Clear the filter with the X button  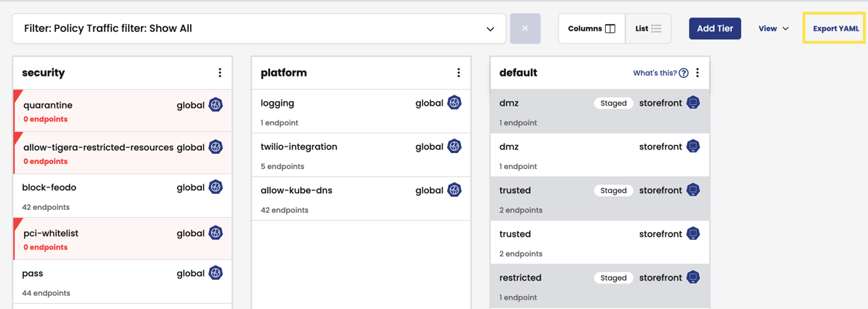525,28
